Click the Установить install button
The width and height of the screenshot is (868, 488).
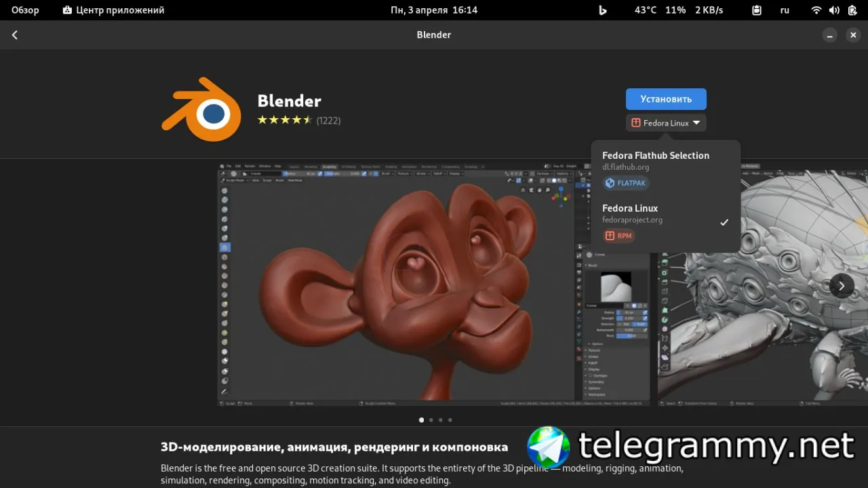pos(666,99)
